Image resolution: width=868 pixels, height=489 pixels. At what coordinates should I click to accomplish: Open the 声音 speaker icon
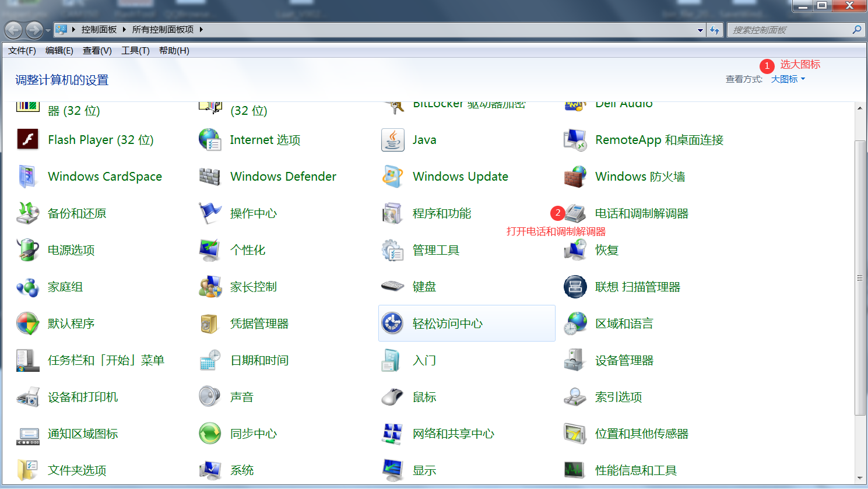(210, 397)
